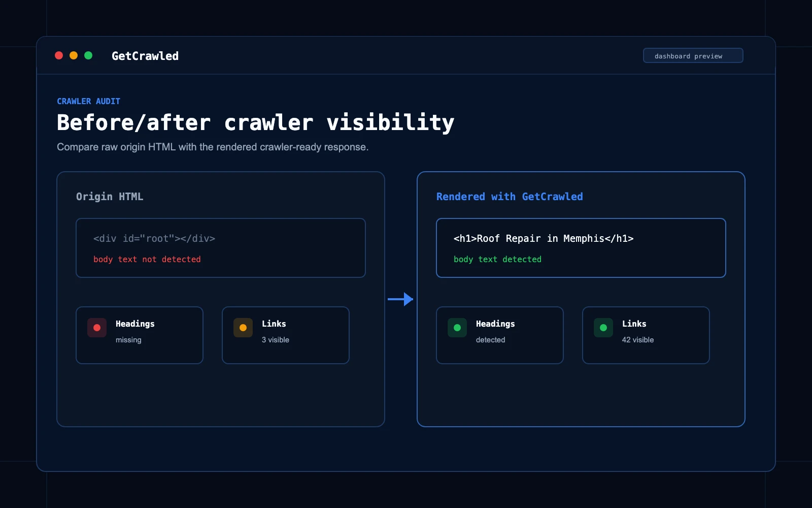Click the div id="root" code snippet
This screenshot has height=508, width=812.
(x=154, y=238)
